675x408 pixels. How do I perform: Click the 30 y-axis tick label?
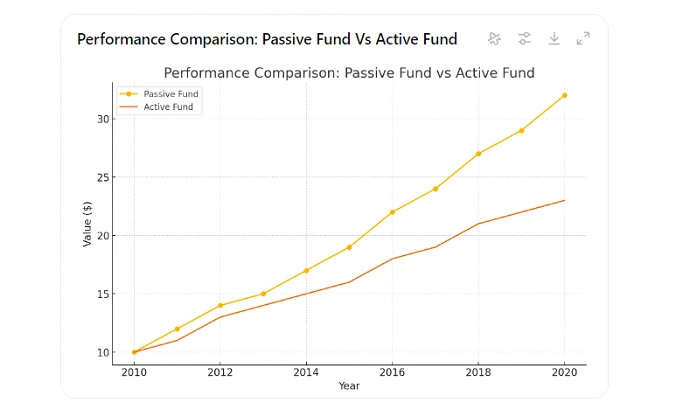(103, 119)
